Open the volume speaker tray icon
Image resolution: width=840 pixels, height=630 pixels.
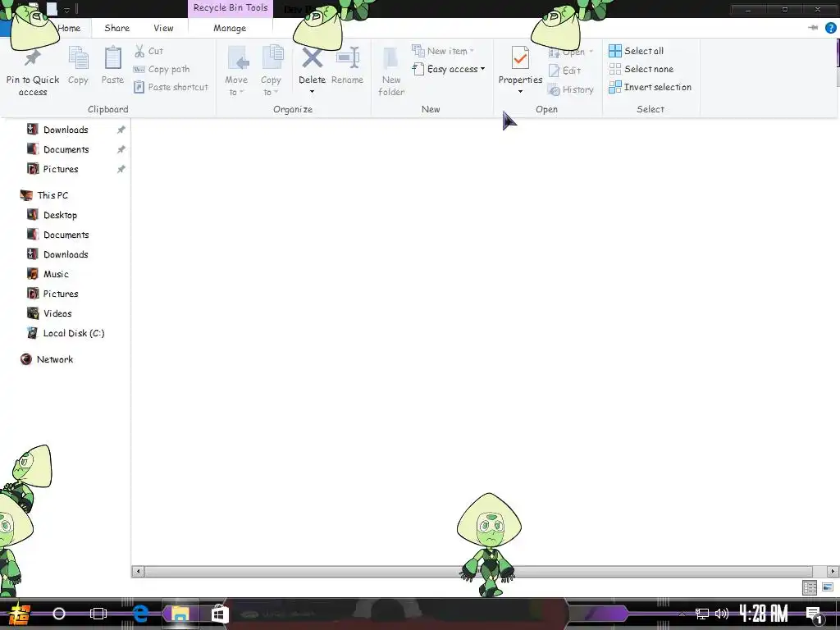pos(722,614)
